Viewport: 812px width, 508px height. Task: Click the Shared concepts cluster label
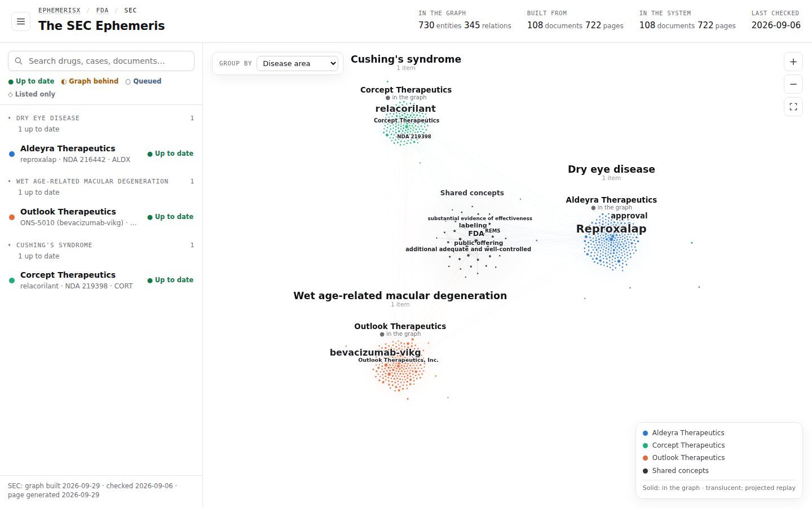[472, 193]
